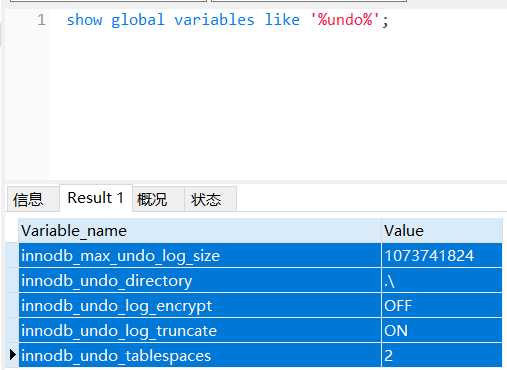507x370 pixels.
Task: Click the value 1073741824 cell
Action: point(442,256)
